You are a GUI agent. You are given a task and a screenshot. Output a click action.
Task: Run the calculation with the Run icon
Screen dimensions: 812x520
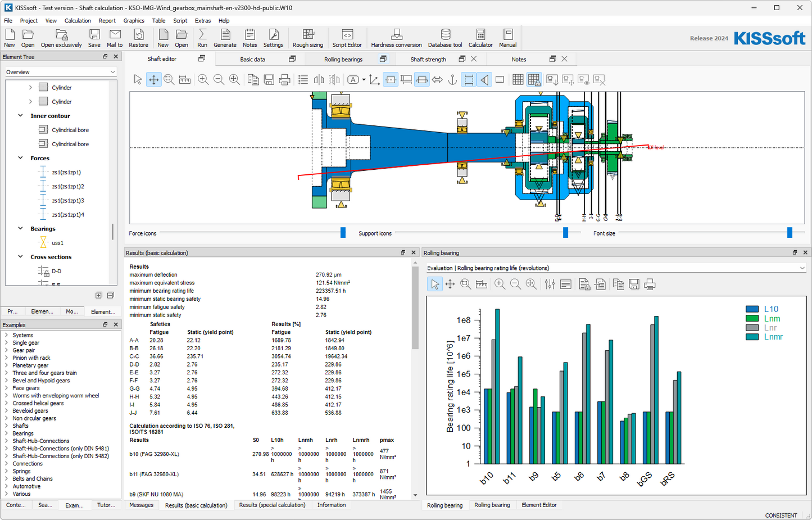coord(202,38)
